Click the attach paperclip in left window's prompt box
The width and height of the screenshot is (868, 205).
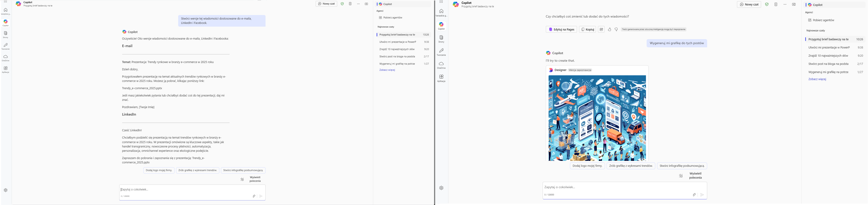(254, 196)
